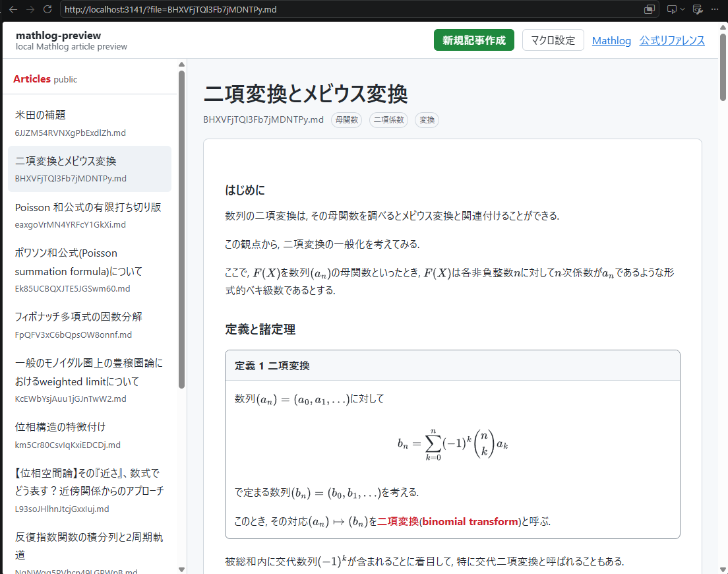Viewport: 728px width, 574px height.
Task: Open the browser extension edit icon
Action: [x=698, y=9]
